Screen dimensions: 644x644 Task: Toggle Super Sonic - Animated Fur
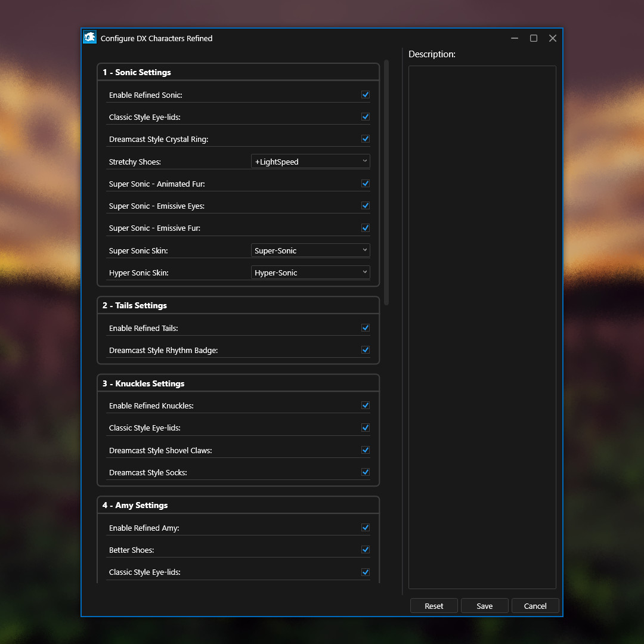[x=365, y=183]
